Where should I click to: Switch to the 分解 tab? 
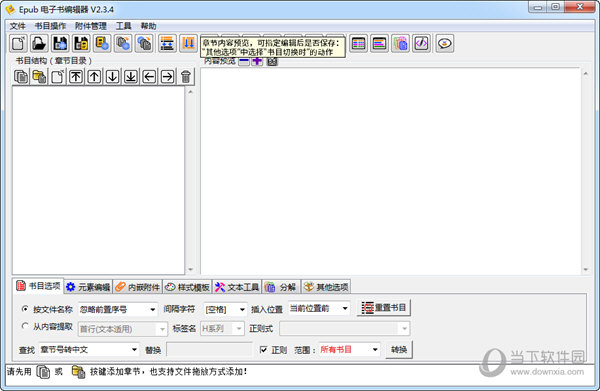[281, 287]
